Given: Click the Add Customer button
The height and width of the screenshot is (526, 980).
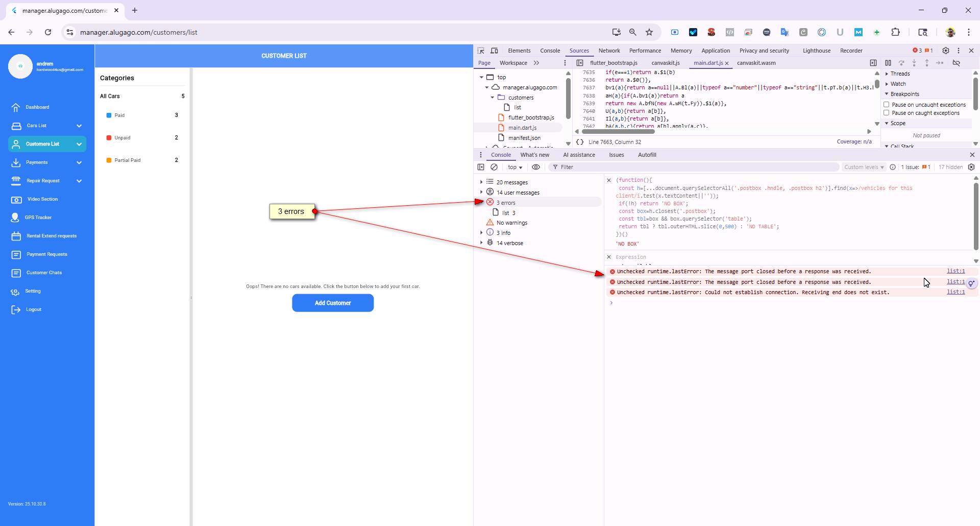Looking at the screenshot, I should coord(333,303).
